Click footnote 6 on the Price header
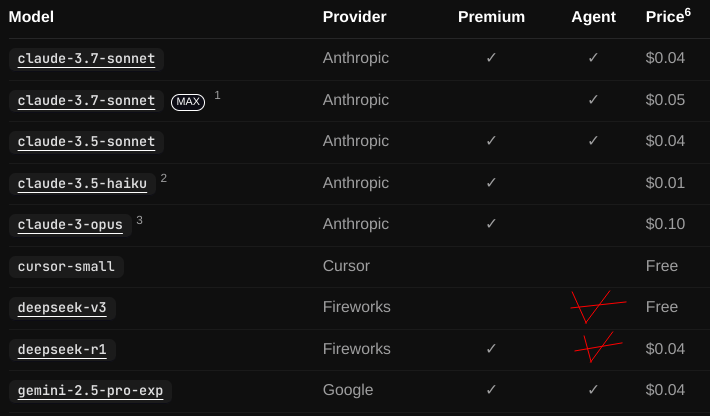710x416 pixels. 687,12
